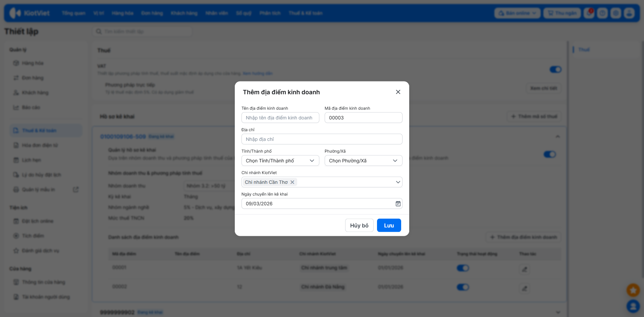Open external link icon beside Quản lý mẫu in

[x=76, y=190]
